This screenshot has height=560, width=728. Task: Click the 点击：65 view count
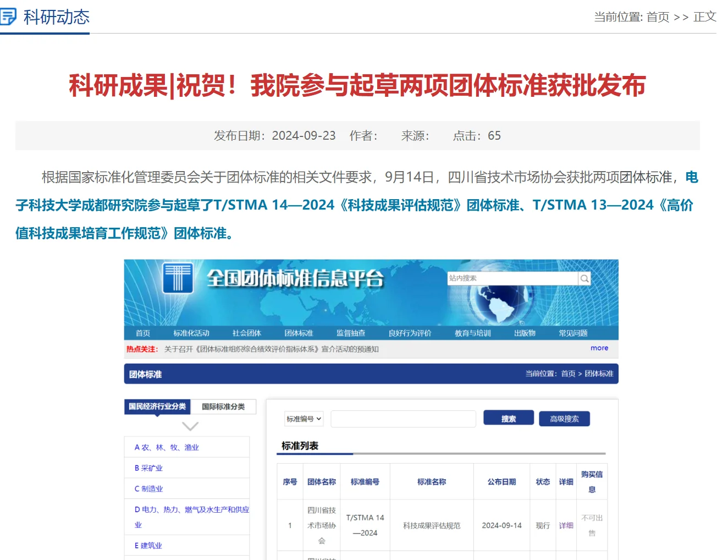(x=477, y=136)
